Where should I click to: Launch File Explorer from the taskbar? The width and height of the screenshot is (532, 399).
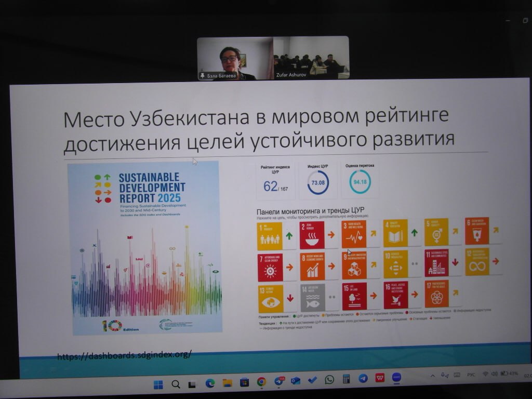(x=227, y=383)
